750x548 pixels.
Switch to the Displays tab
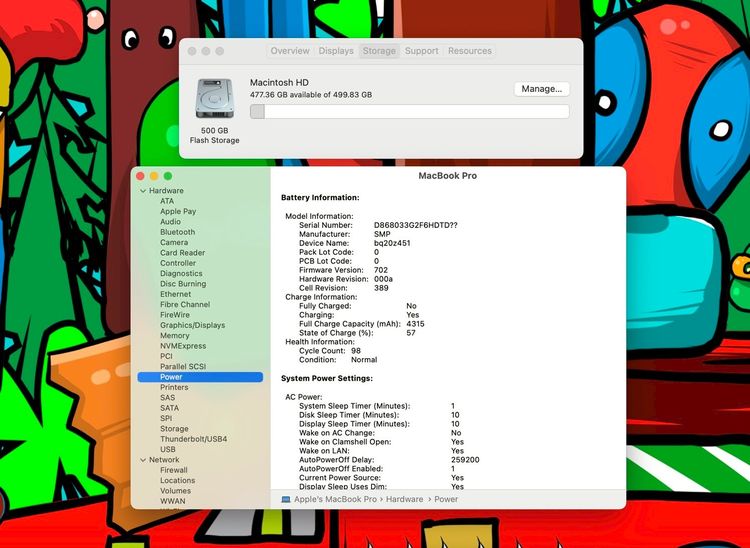pyautogui.click(x=336, y=51)
